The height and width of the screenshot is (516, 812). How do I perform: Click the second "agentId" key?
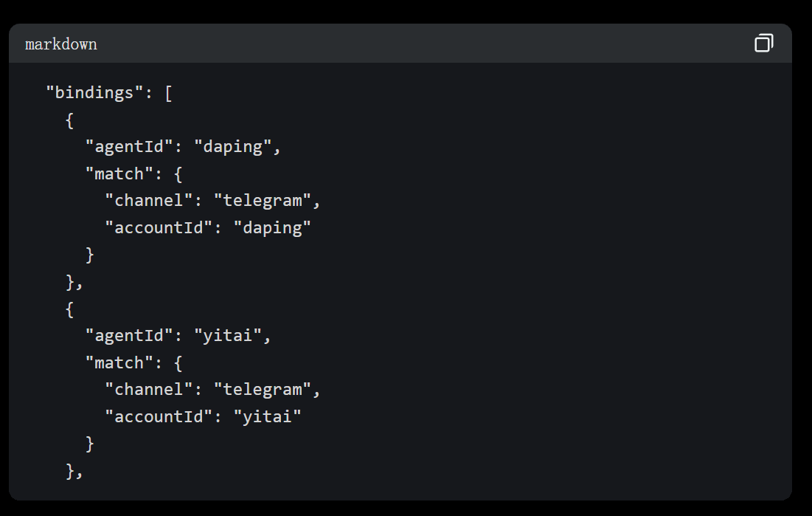(x=129, y=335)
